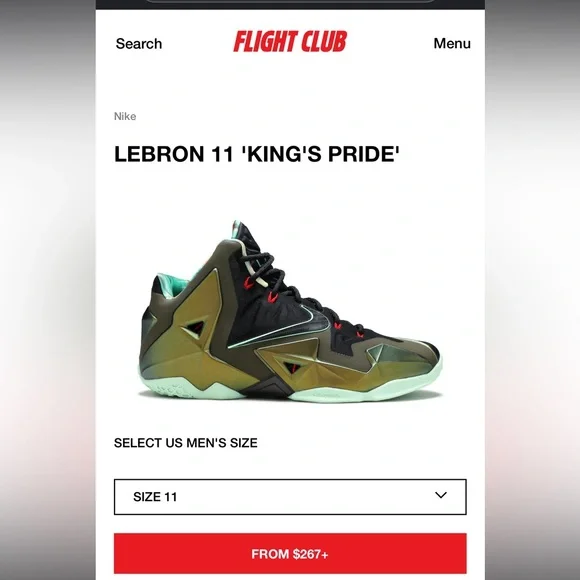Tap the browser address bar at top
Viewport: 580px width, 580px height.
290,1
